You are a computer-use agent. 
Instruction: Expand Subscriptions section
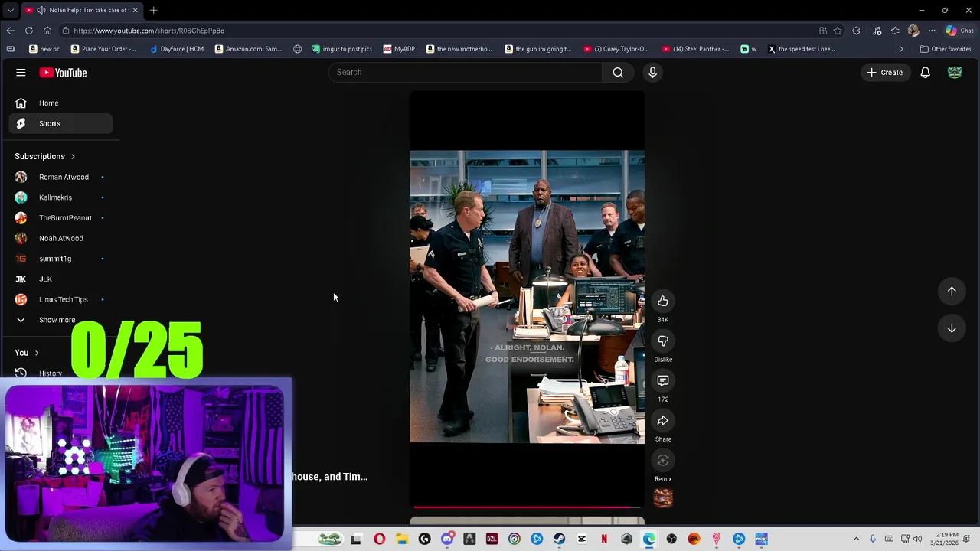tap(45, 156)
